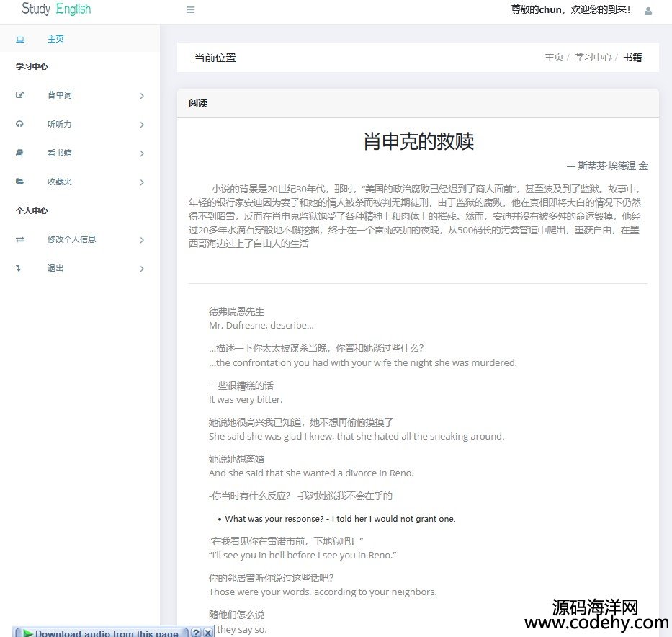Click the 当前位置 label
The height and width of the screenshot is (637, 672).
tap(215, 58)
